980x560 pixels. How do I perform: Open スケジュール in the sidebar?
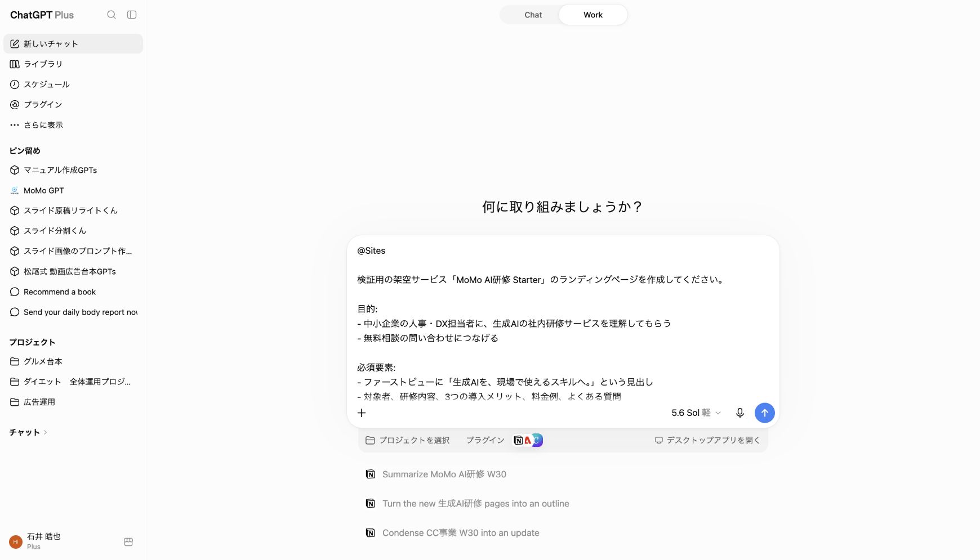73,84
